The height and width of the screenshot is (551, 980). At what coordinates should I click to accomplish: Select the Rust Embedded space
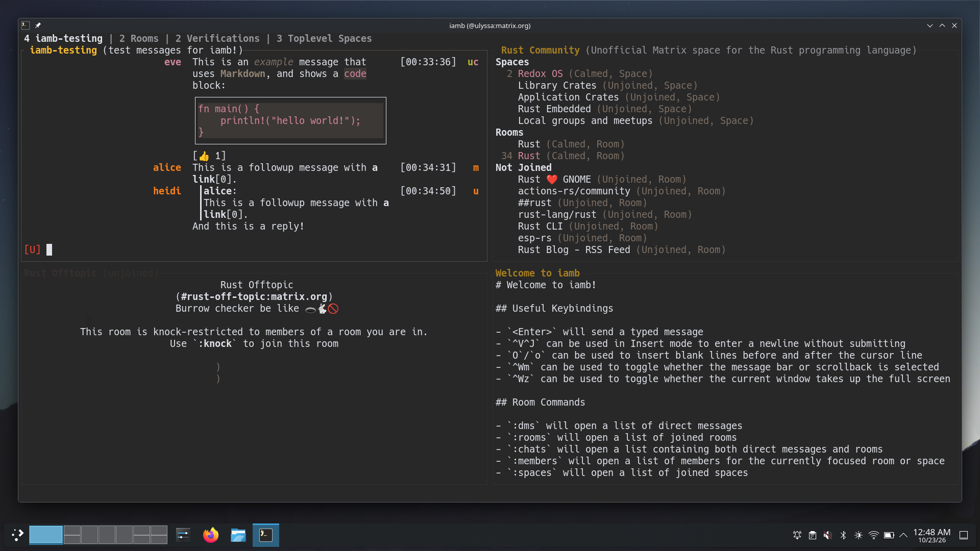(554, 109)
